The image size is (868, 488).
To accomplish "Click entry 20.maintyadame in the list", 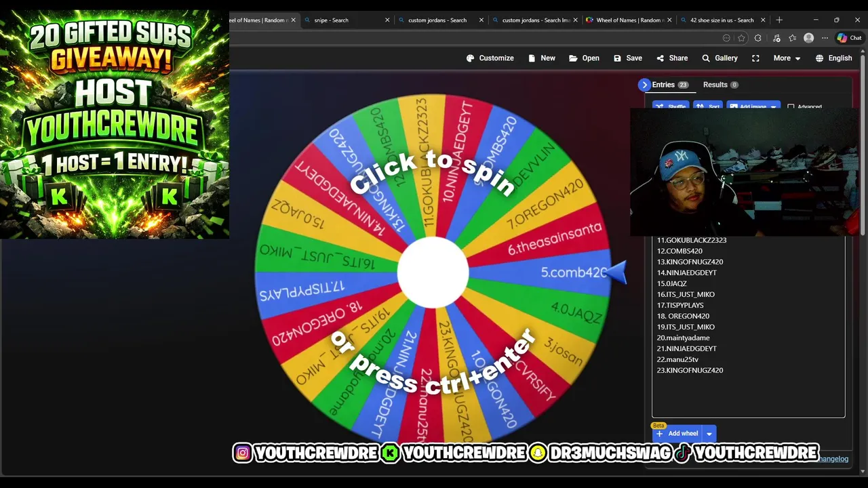I will 683,338.
